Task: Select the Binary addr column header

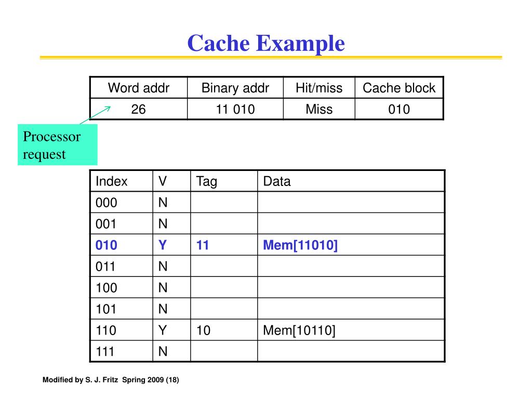Action: [235, 88]
